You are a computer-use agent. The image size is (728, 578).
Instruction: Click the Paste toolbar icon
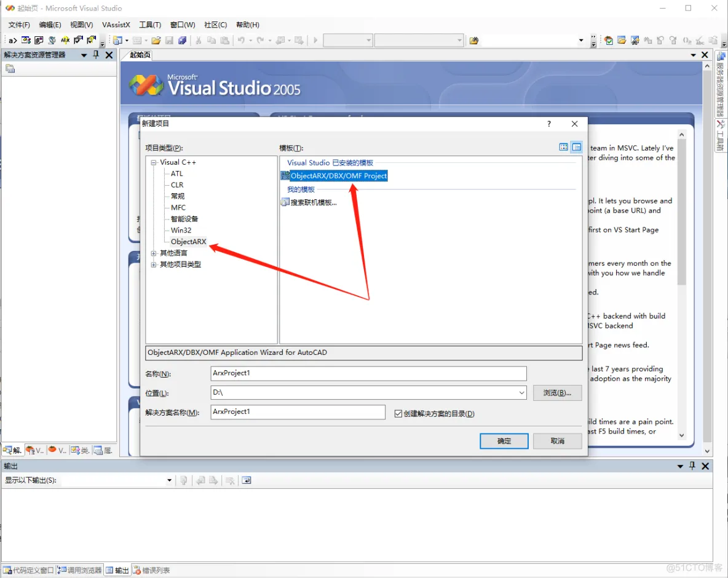click(224, 41)
